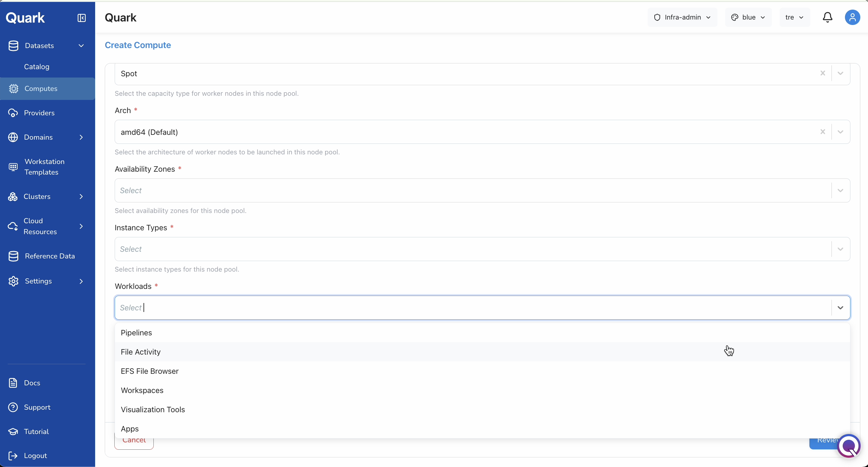Open the Computes sidebar item
868x467 pixels.
(47, 89)
